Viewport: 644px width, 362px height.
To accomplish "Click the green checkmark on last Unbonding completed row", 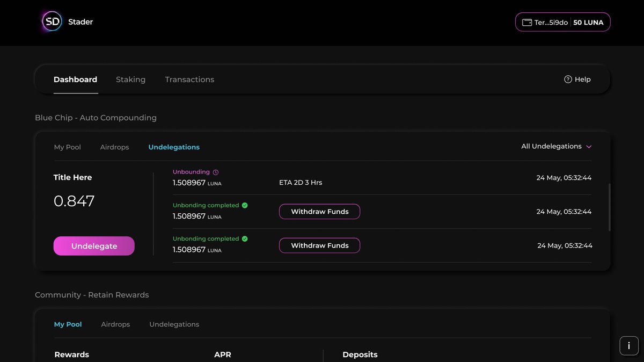I will 245,238.
